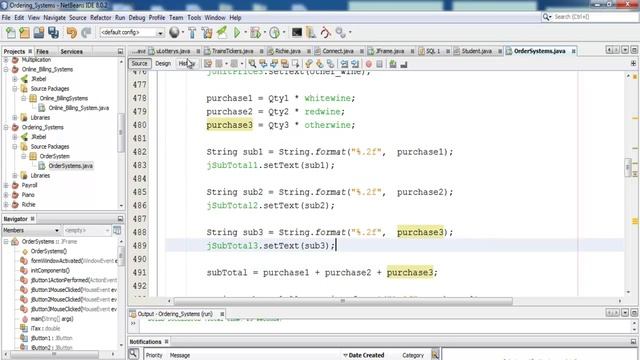Expand the Piano project node
The image size is (640, 360).
point(6,195)
